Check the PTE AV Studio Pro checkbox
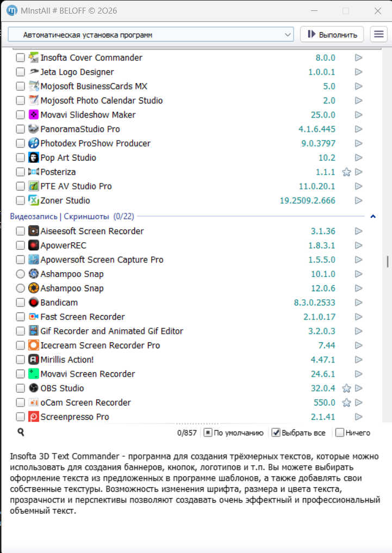Image resolution: width=392 pixels, height=553 pixels. (21, 186)
